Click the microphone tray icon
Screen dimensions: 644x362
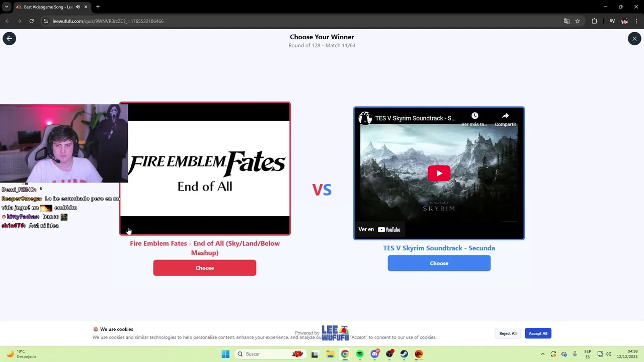pyautogui.click(x=575, y=354)
